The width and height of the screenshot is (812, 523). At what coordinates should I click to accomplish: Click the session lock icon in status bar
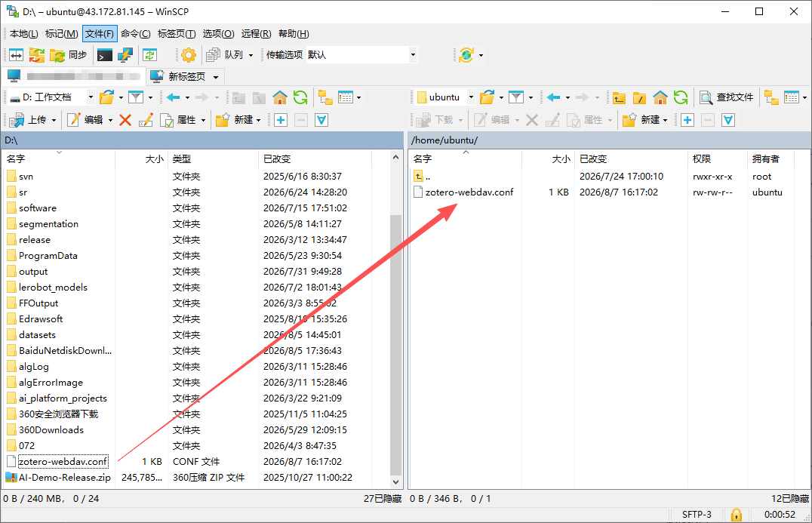pos(736,515)
